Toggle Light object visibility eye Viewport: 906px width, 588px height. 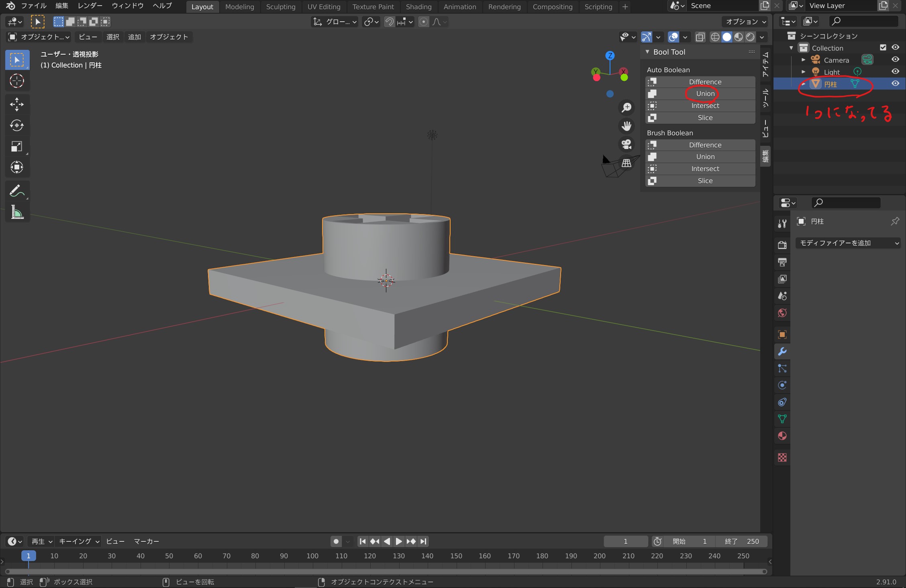pyautogui.click(x=895, y=71)
